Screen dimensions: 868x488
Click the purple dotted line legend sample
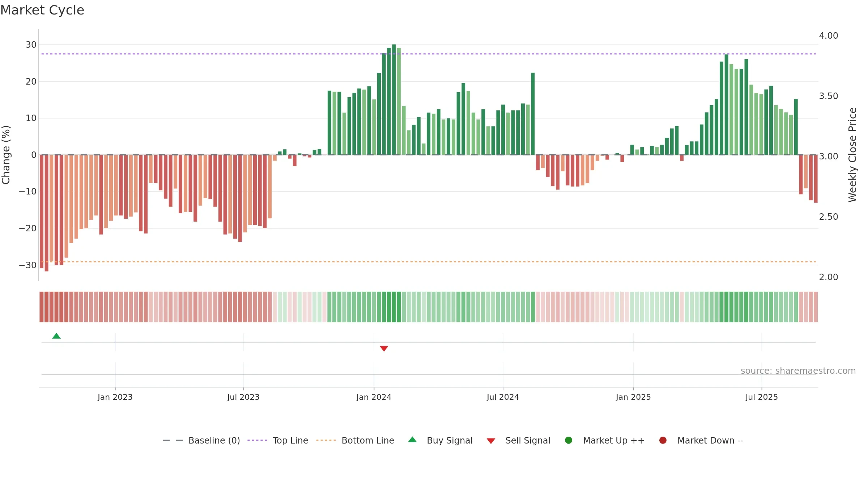[257, 440]
